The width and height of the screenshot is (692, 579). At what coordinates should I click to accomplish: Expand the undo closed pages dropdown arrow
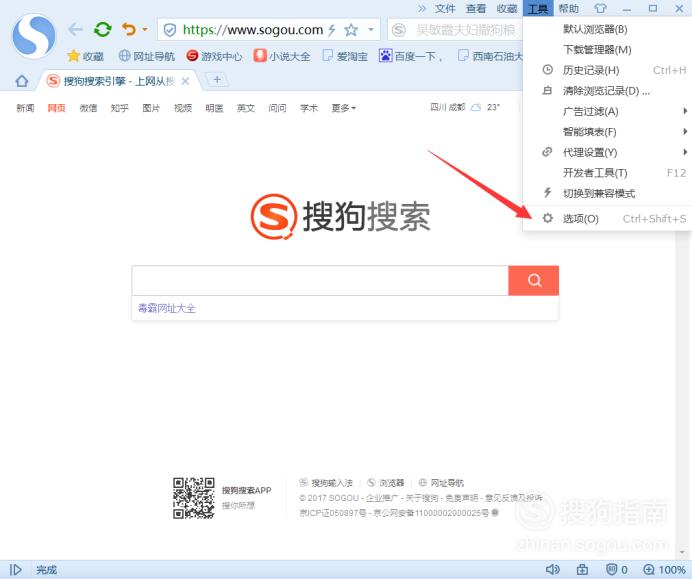point(145,30)
